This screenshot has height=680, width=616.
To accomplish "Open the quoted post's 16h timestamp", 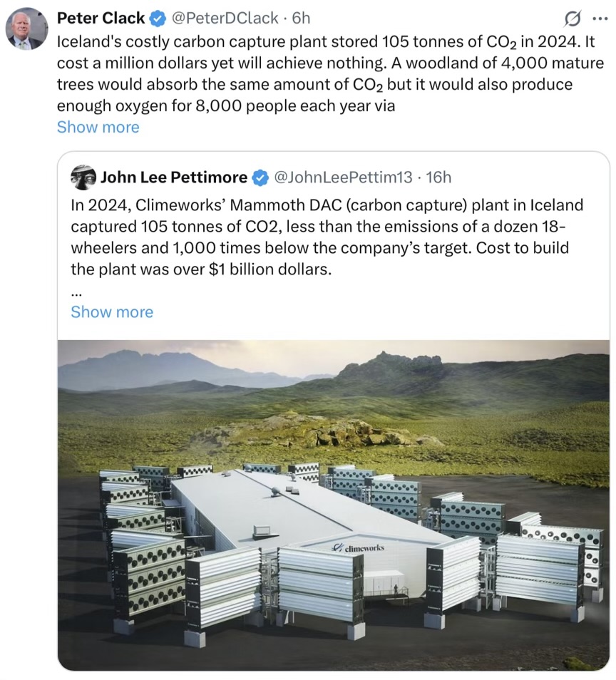I will [438, 177].
